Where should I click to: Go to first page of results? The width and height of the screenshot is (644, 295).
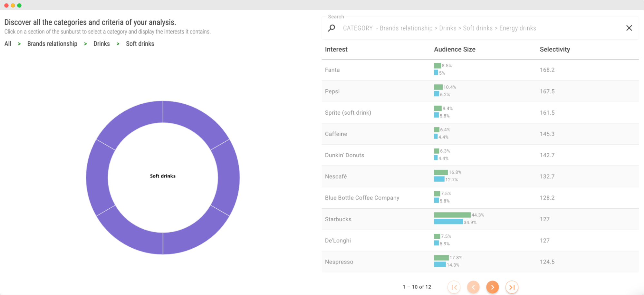coord(454,287)
